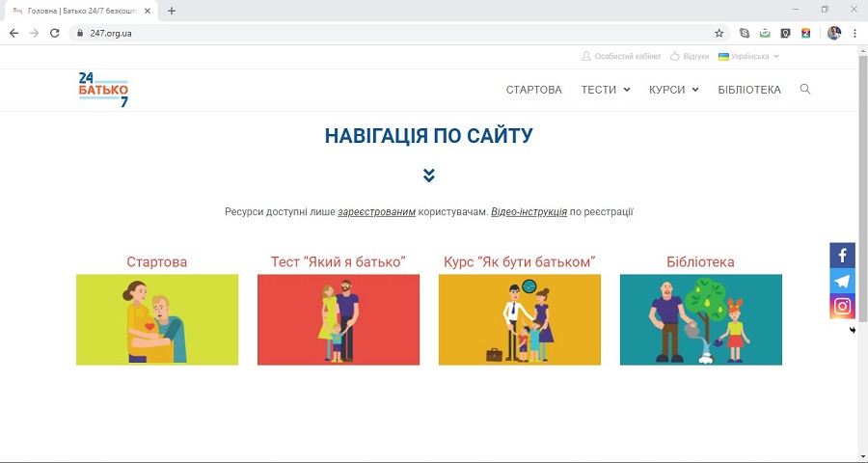Click the green extension icon in toolbar
This screenshot has width=868, height=463.
point(765,33)
